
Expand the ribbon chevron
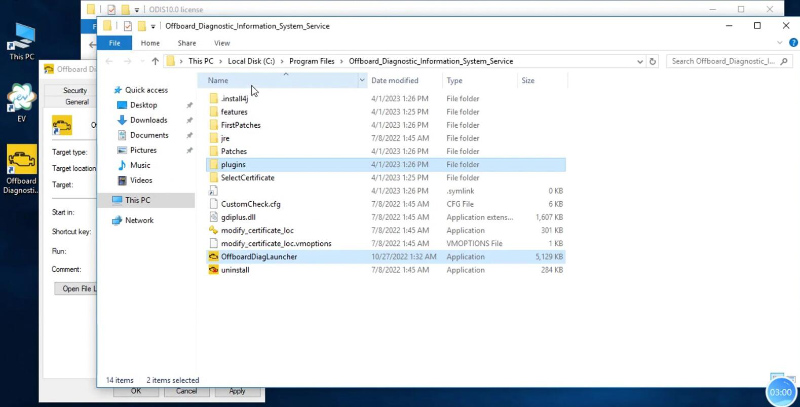[780, 43]
